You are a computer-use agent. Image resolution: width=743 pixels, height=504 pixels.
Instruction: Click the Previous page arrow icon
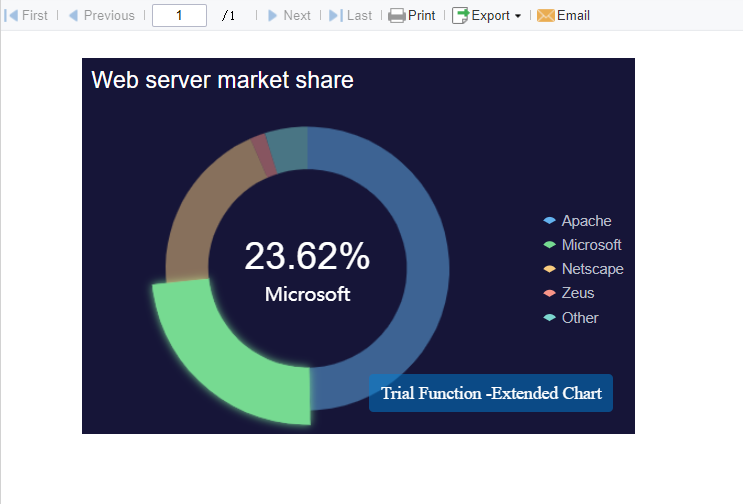pos(73,16)
